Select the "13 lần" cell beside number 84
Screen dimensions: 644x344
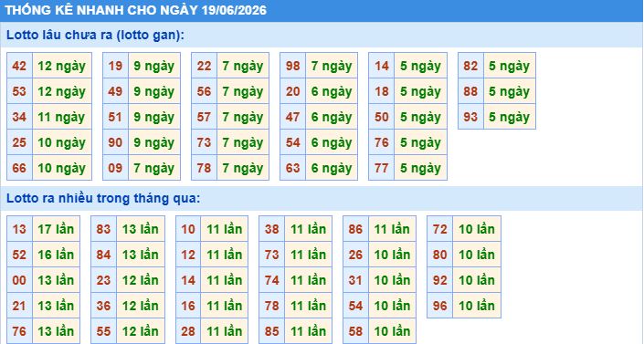coord(141,255)
